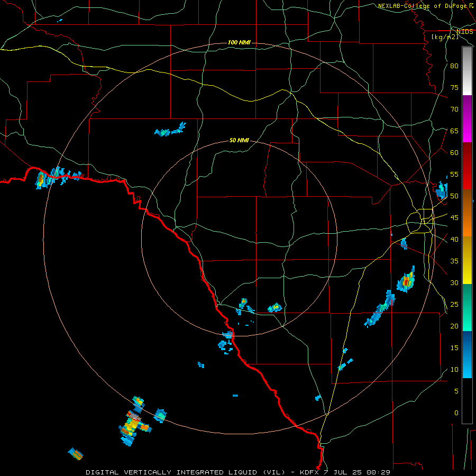476x476 pixels.
Task: Pick the dark red color band in the legend
Action: pyautogui.click(x=467, y=167)
